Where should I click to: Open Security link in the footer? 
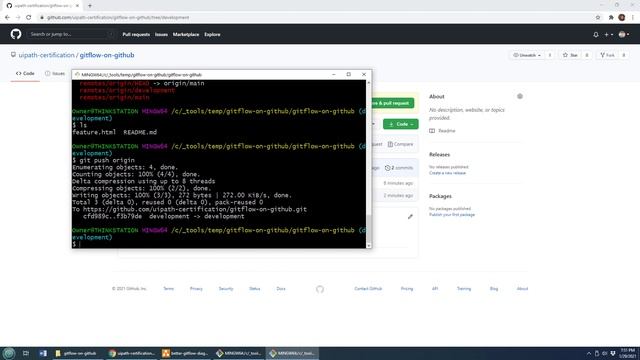[x=226, y=289]
